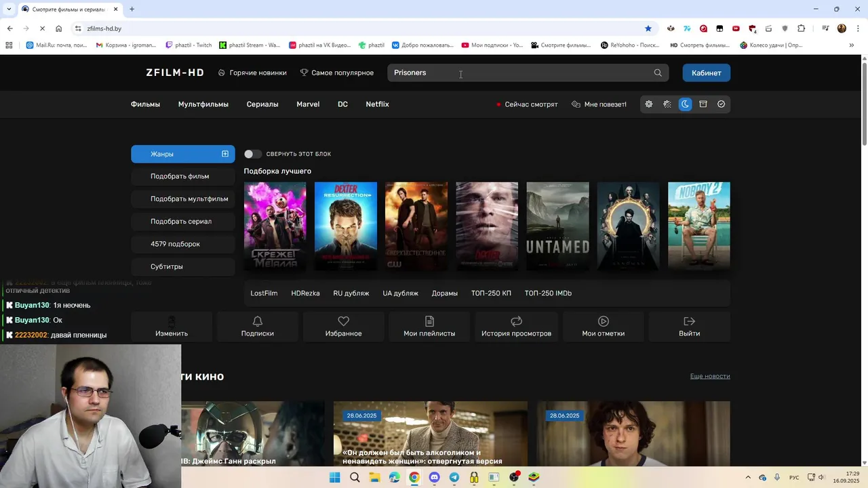868x488 pixels.
Task: Open the Сериалы menu
Action: (x=262, y=104)
